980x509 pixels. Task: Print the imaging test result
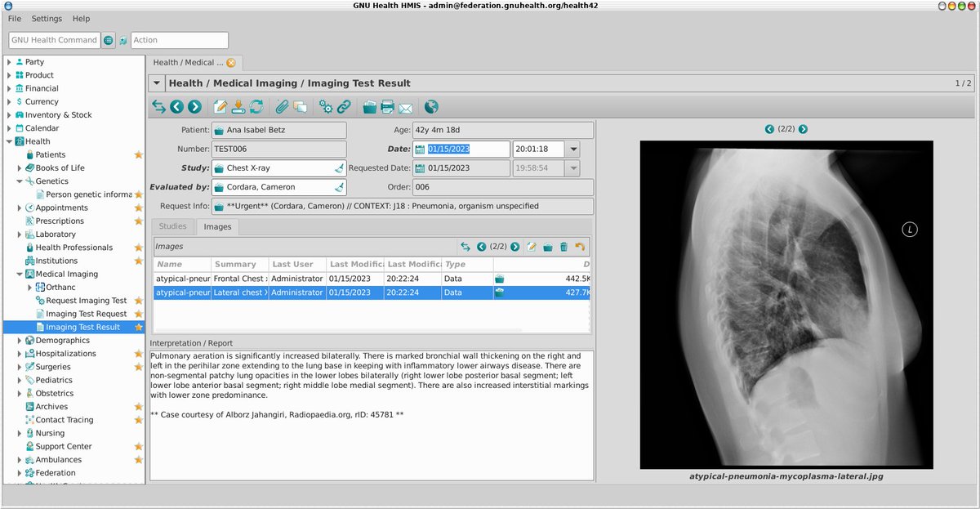pos(386,106)
